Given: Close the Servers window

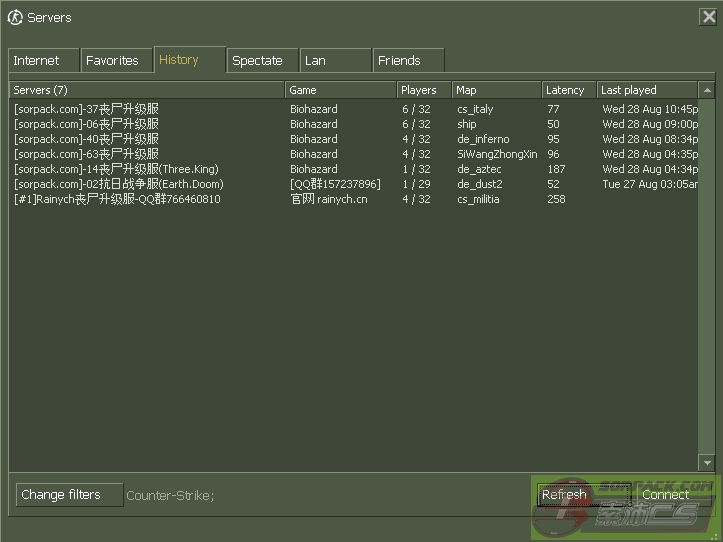Looking at the screenshot, I should [708, 17].
